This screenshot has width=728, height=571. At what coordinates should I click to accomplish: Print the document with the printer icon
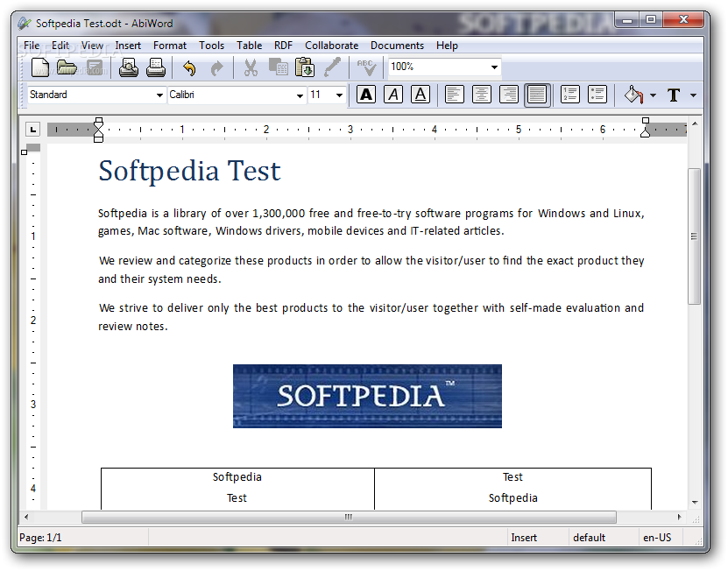pyautogui.click(x=156, y=67)
